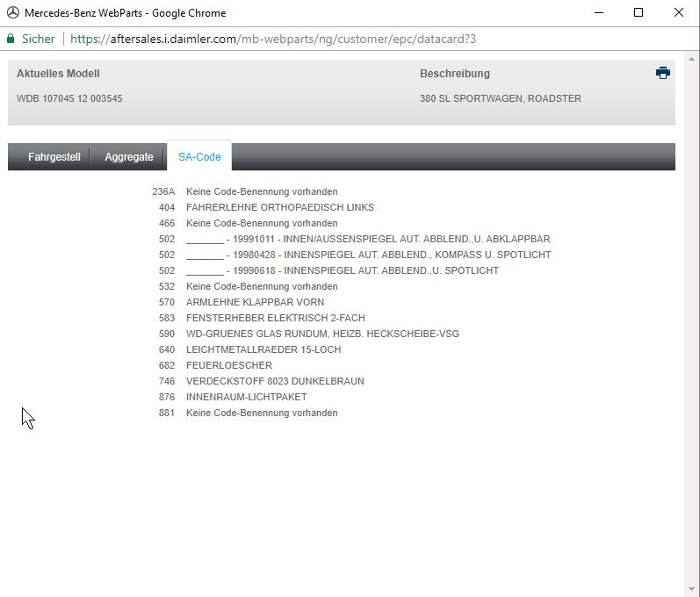Open the Aggregate tab

tap(129, 157)
